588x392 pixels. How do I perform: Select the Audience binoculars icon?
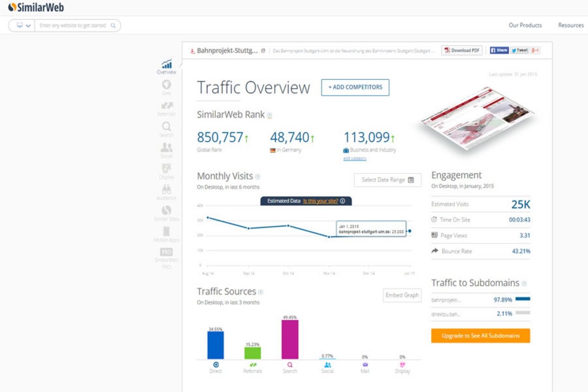point(167,190)
